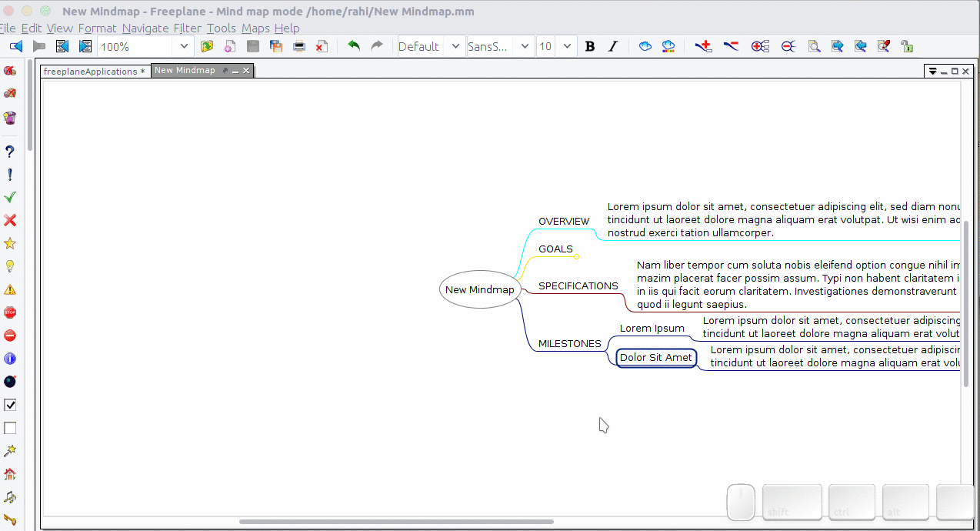The image size is (980, 531).
Task: Add light bulb idea icon
Action: point(10,266)
